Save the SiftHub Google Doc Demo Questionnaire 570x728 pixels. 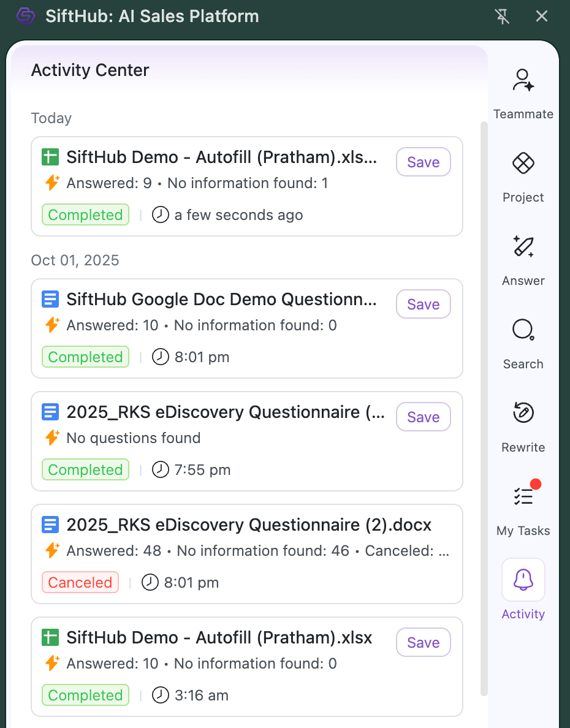pos(423,305)
